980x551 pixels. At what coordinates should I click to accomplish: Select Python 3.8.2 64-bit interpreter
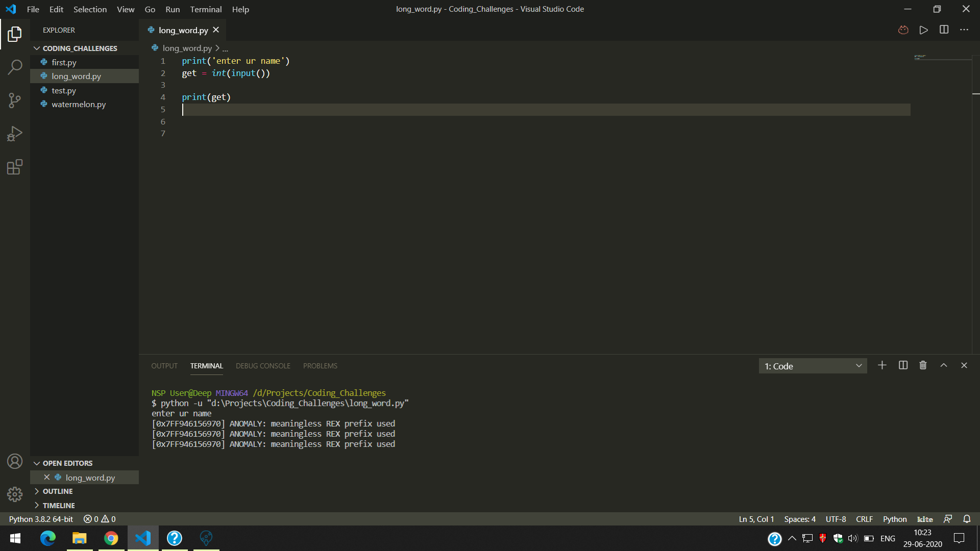(x=41, y=519)
